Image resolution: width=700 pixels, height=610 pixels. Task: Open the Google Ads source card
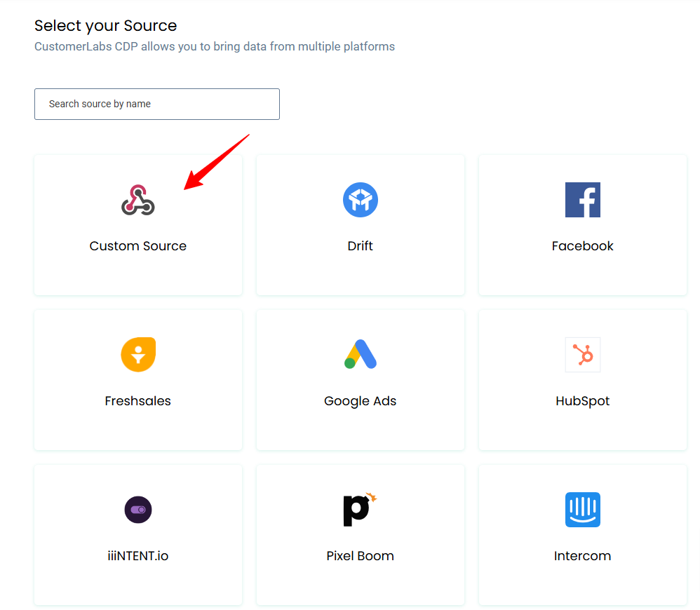click(360, 379)
